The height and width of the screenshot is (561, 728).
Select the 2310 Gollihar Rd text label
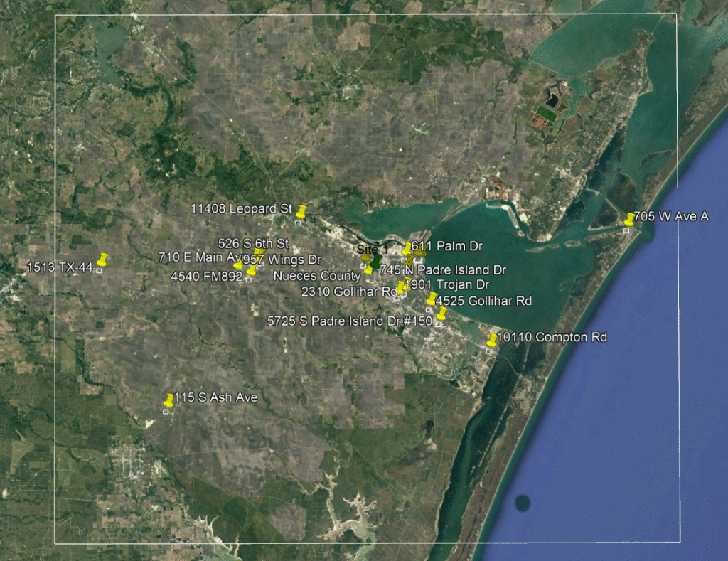348,292
